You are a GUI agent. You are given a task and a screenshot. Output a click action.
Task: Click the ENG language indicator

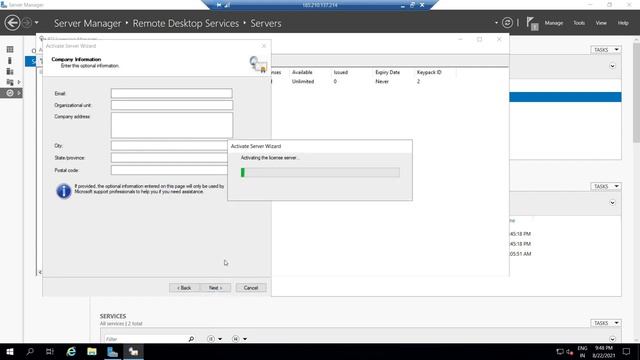coord(582,348)
